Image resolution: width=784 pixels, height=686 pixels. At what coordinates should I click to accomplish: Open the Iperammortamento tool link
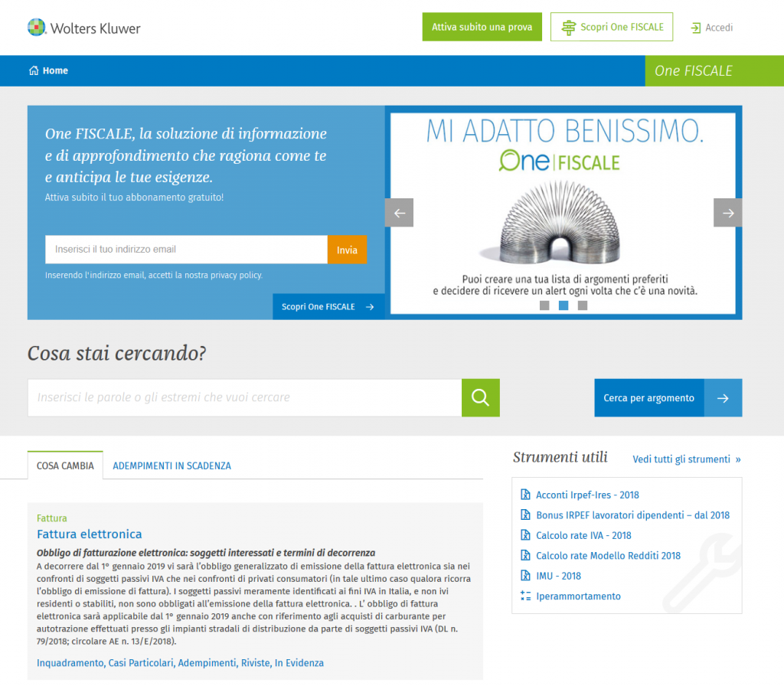click(x=579, y=596)
